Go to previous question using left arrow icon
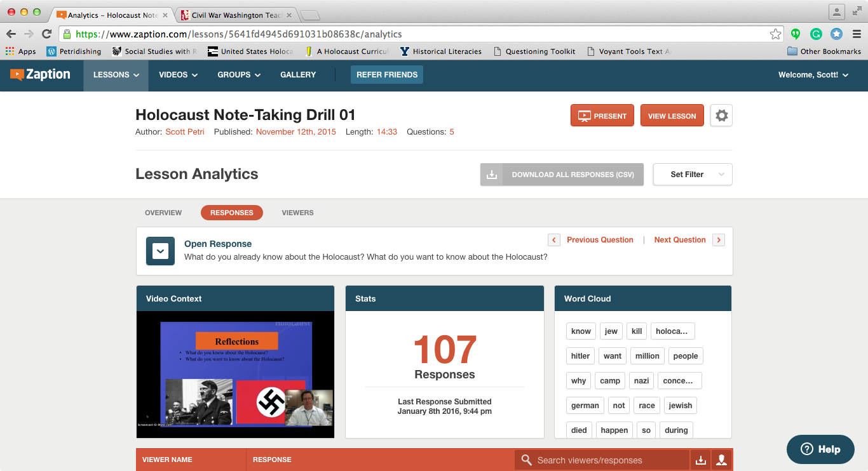The image size is (868, 471). pos(554,240)
